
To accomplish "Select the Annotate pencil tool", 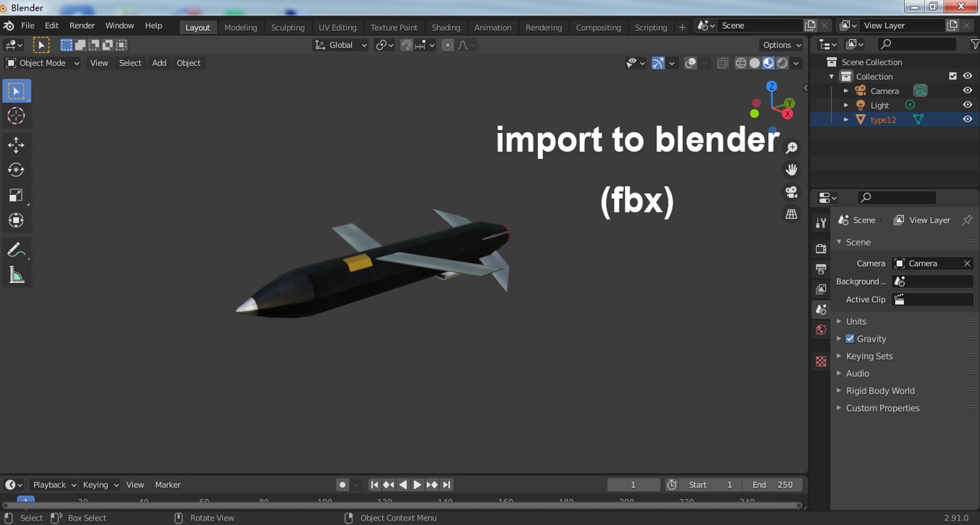I will point(16,250).
